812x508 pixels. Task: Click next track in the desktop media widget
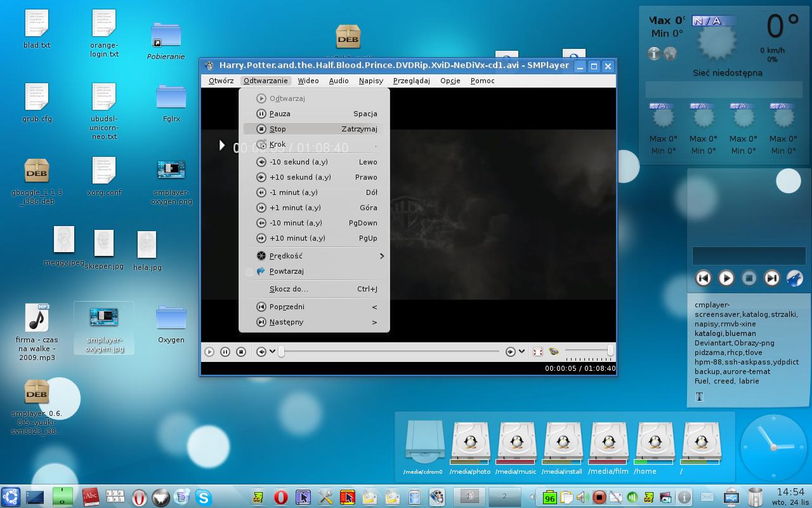click(x=771, y=278)
